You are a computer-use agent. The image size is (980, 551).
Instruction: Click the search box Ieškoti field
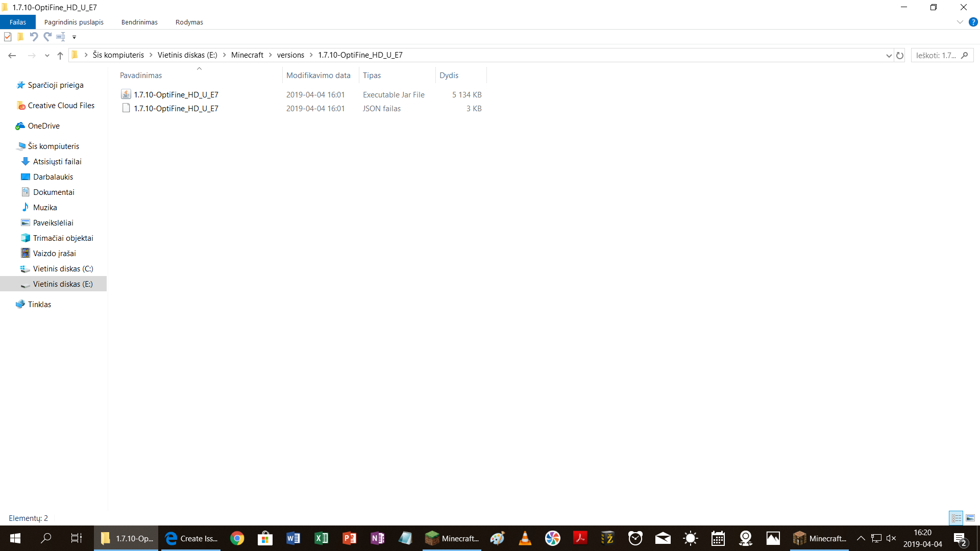pyautogui.click(x=937, y=56)
